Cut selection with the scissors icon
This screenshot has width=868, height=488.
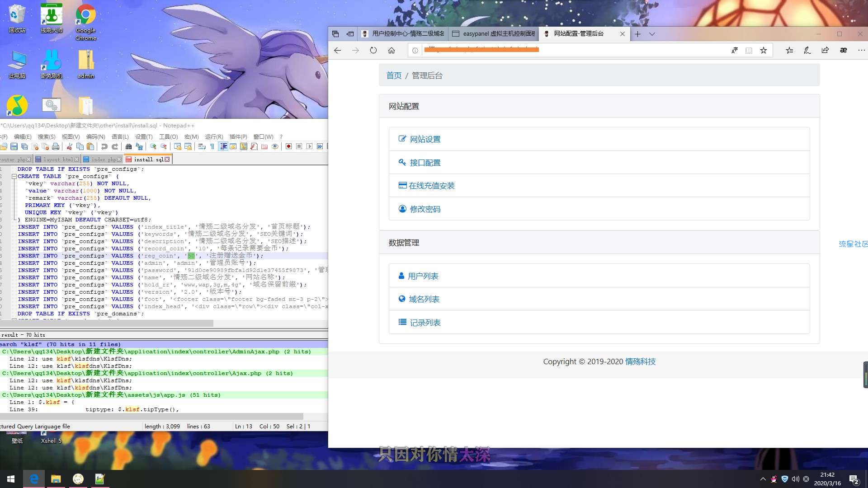coord(69,146)
